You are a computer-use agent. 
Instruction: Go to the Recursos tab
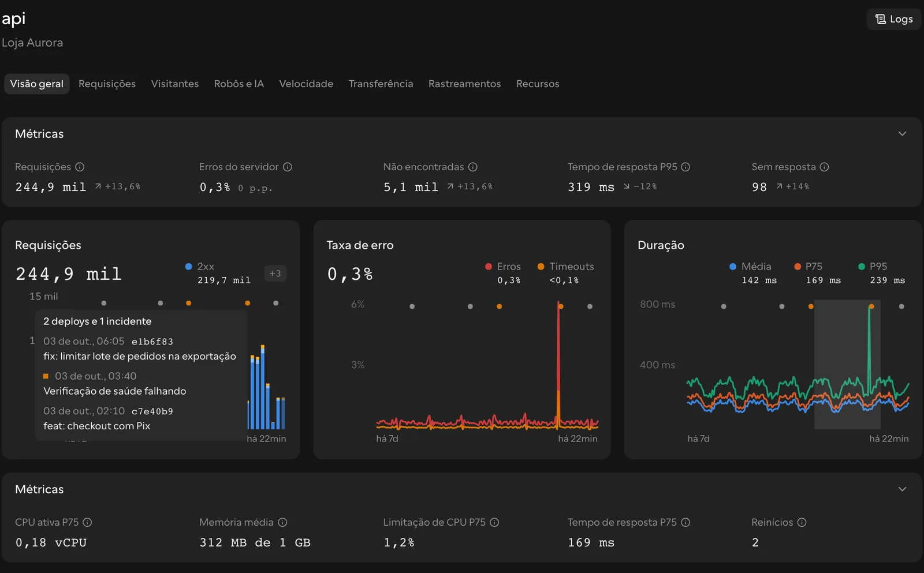[538, 84]
